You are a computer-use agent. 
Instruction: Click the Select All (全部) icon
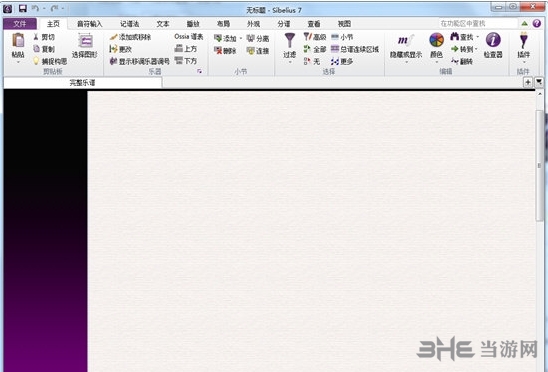point(307,49)
